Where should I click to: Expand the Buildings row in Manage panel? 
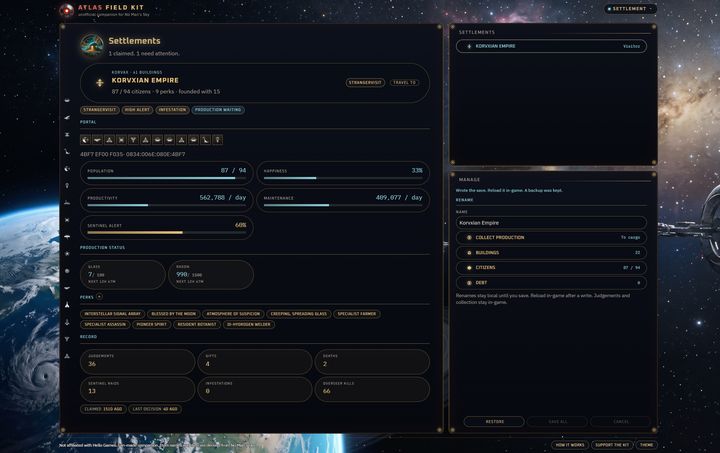tap(551, 252)
